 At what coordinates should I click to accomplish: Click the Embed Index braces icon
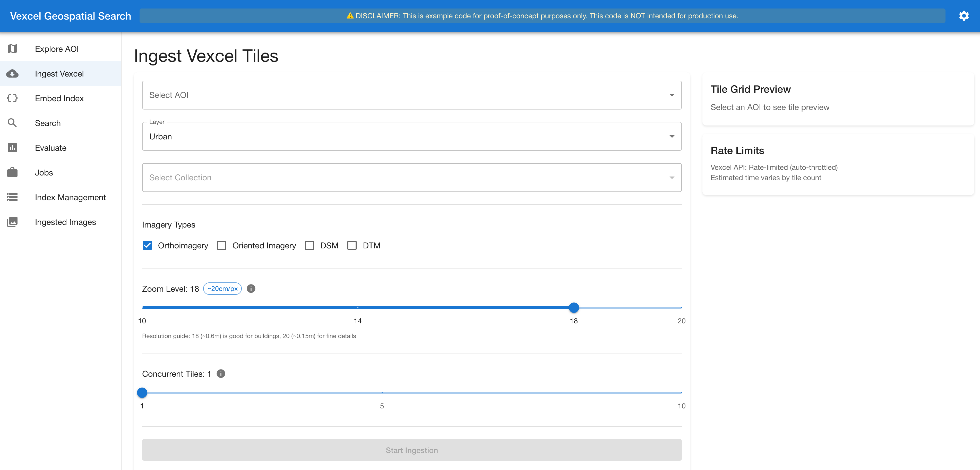pos(12,98)
